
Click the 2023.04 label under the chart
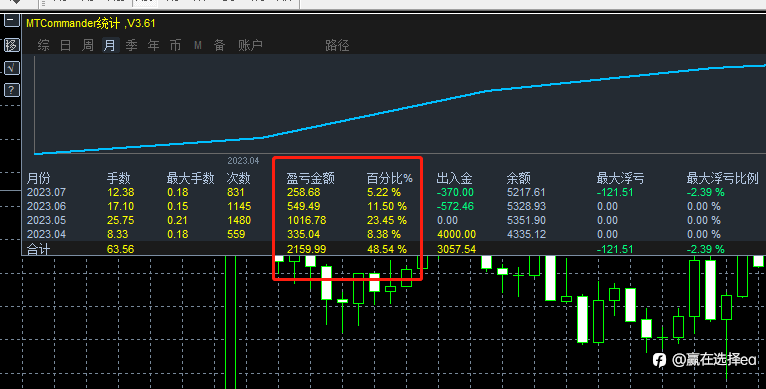243,161
